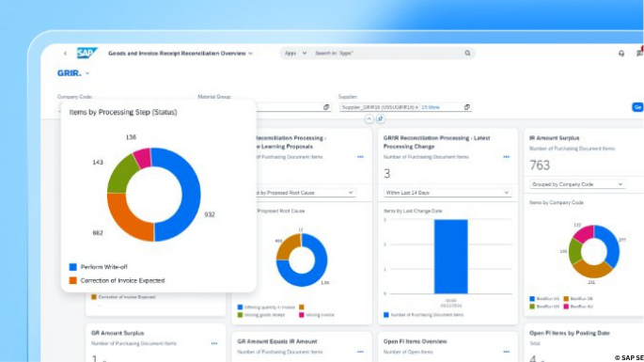Viewport: 644px width, 362px height.
Task: Click the SAP logo
Action: [86, 53]
